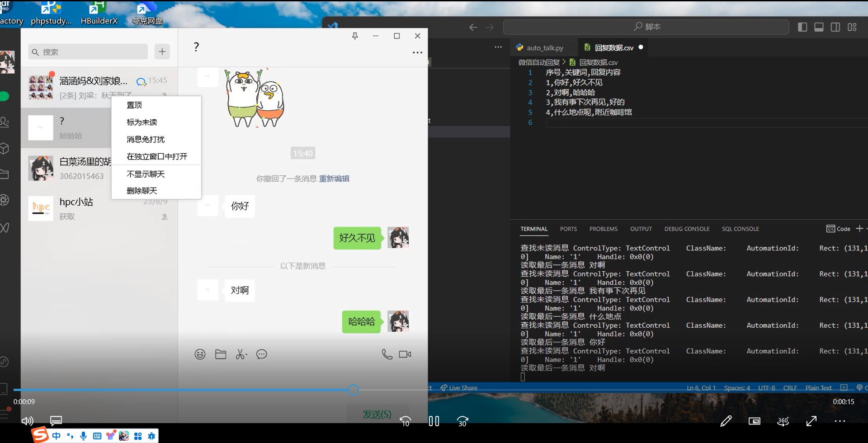Pin the WeChat window on top
The width and height of the screenshot is (868, 443).
(355, 36)
